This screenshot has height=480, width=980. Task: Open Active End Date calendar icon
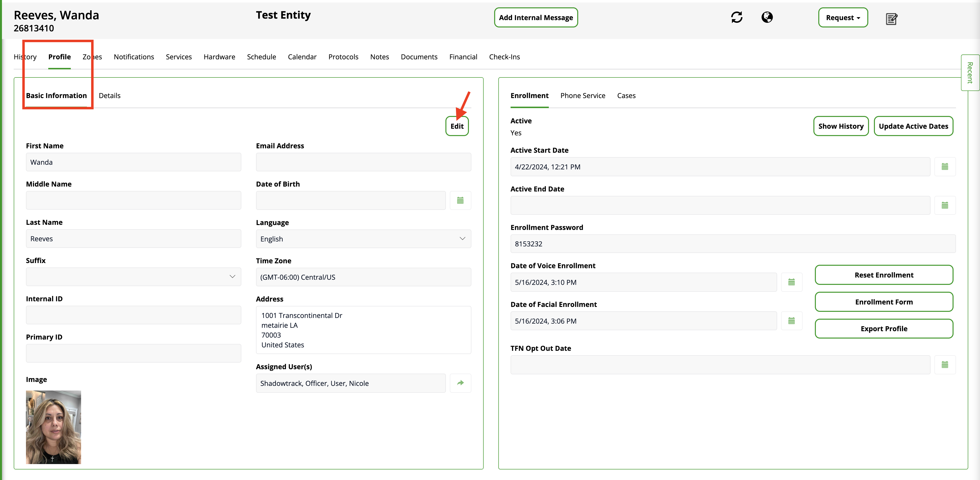[x=945, y=205]
